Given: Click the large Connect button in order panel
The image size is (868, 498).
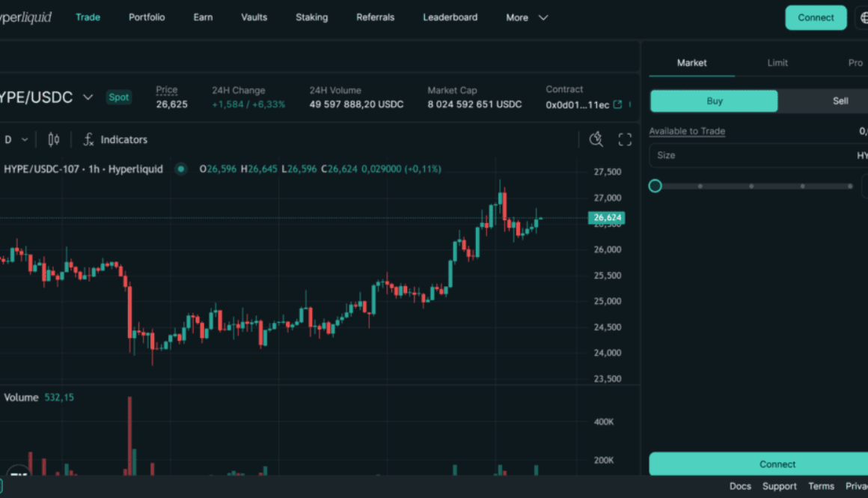Looking at the screenshot, I should click(x=759, y=464).
